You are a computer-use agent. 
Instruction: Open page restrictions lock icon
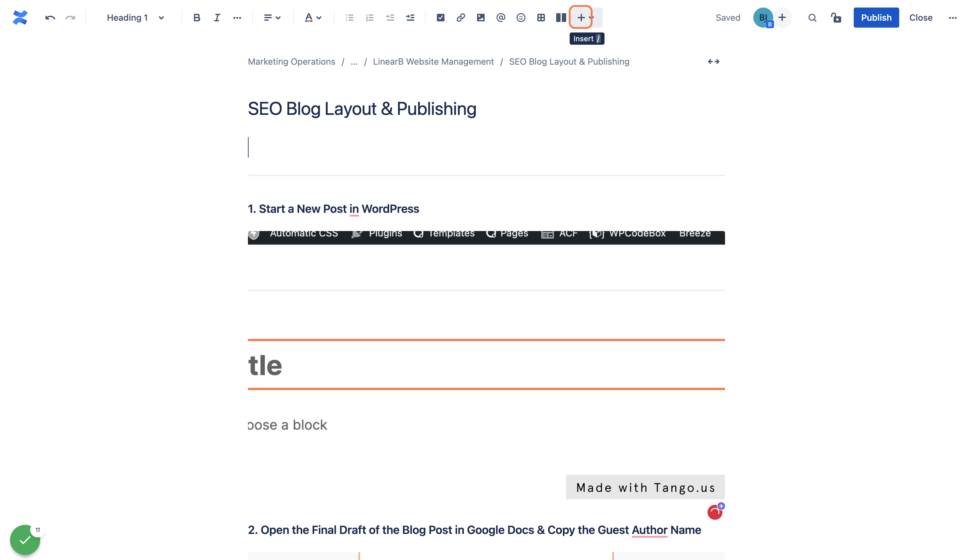coord(836,18)
